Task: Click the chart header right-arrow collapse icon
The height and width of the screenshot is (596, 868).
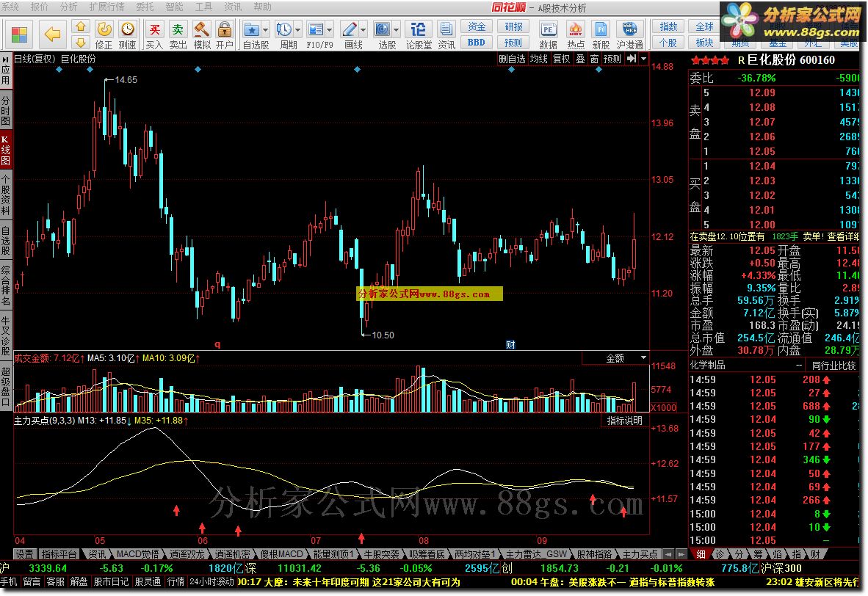Action: tap(632, 59)
